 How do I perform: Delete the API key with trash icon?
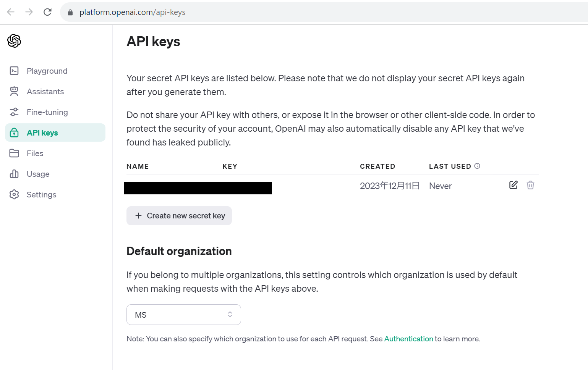pyautogui.click(x=530, y=185)
